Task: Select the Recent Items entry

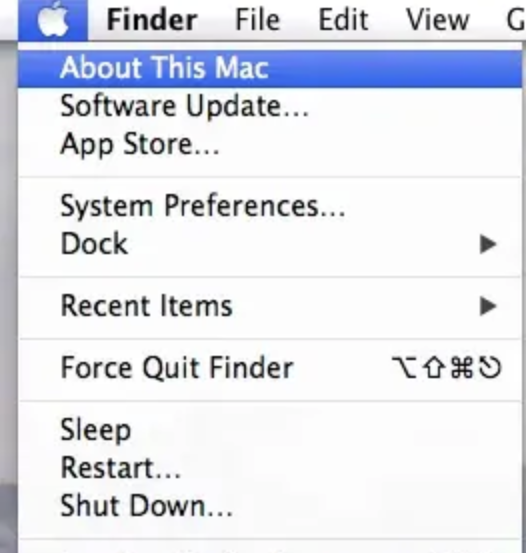Action: [x=270, y=306]
